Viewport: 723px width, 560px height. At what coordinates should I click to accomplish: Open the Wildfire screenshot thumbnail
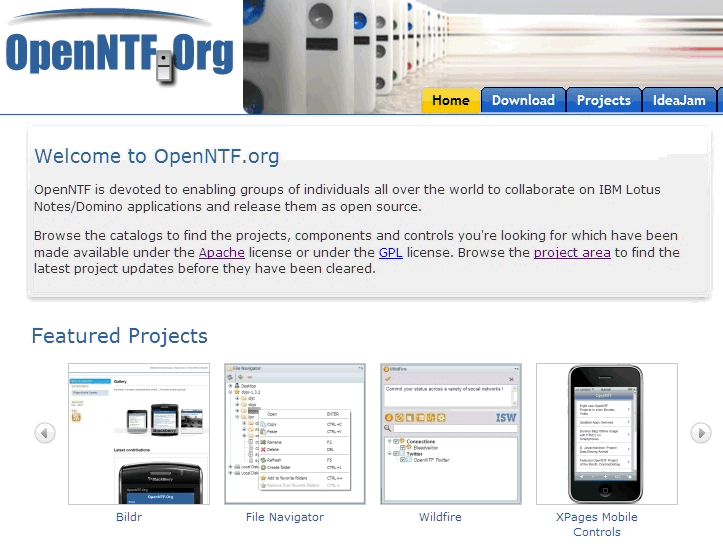(x=451, y=434)
